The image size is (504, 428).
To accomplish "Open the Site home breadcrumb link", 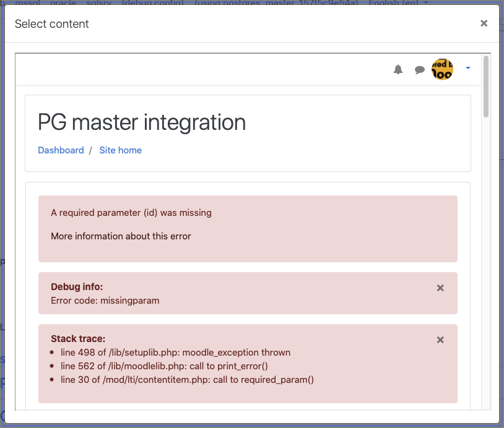I will 120,150.
